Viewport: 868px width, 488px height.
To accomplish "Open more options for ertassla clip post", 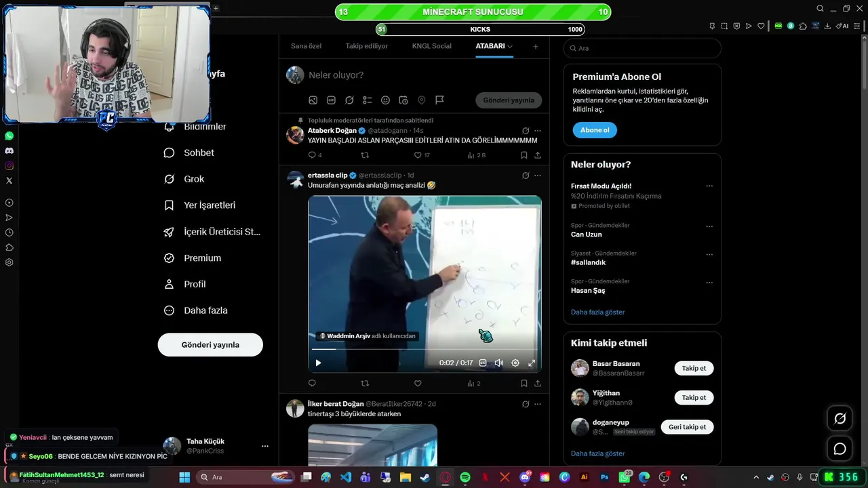I will pyautogui.click(x=538, y=176).
